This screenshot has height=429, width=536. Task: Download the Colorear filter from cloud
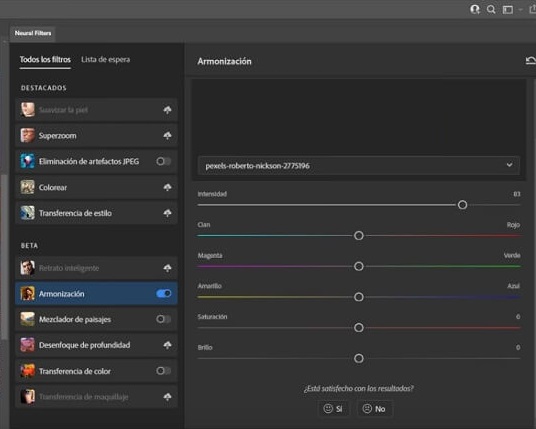[167, 187]
